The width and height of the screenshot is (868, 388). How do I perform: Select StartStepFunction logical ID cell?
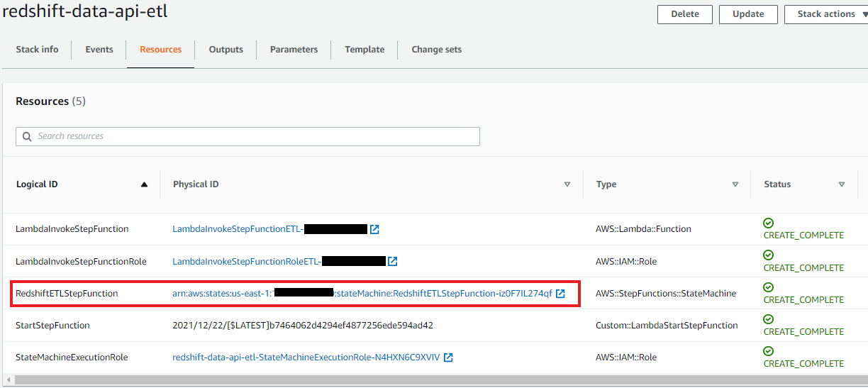tap(52, 326)
